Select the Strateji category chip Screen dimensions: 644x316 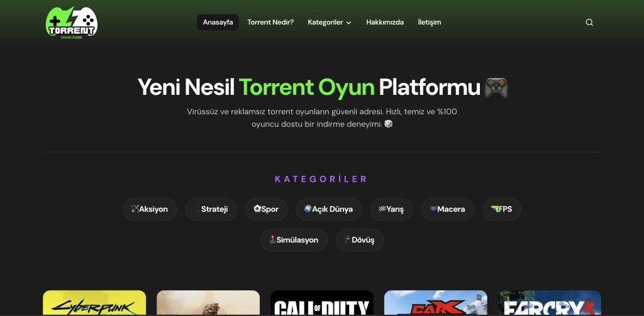211,209
